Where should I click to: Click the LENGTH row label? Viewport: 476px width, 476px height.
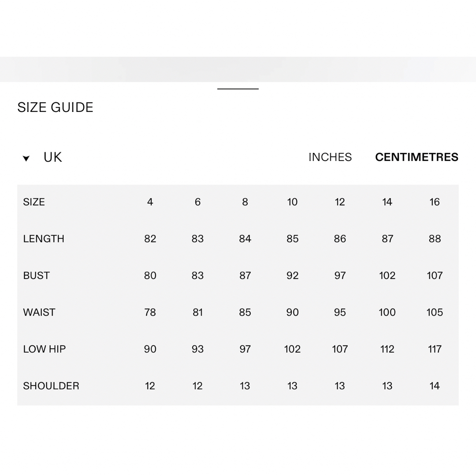coord(44,238)
